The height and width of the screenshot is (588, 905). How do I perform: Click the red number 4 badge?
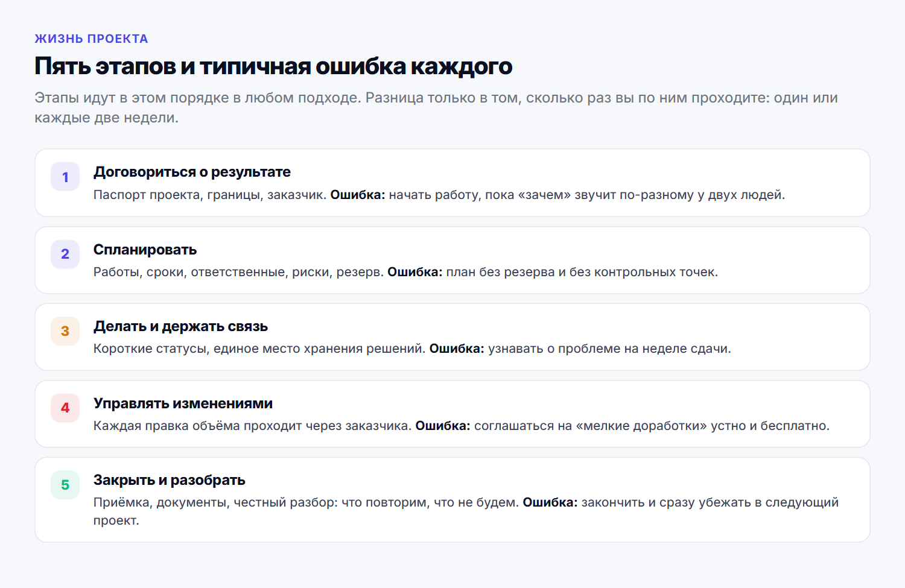pos(65,408)
